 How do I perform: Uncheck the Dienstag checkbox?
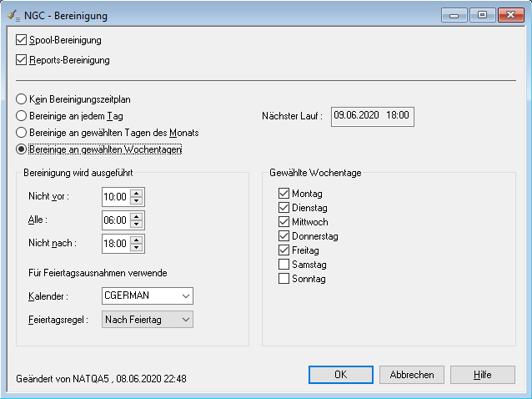284,208
